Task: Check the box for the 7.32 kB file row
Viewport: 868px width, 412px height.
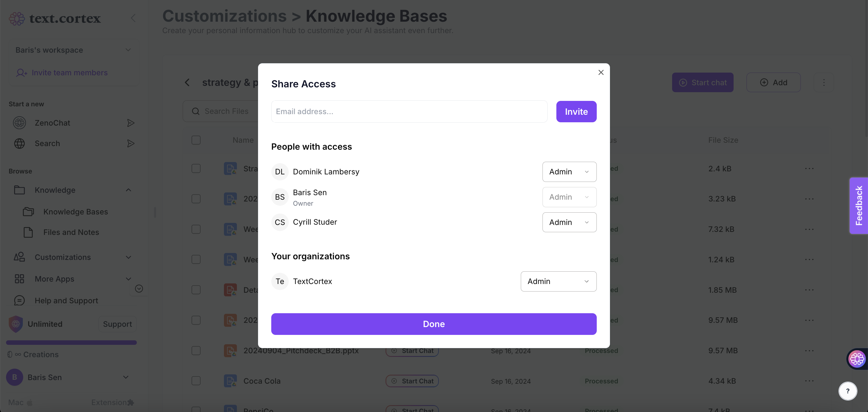Action: [x=196, y=229]
